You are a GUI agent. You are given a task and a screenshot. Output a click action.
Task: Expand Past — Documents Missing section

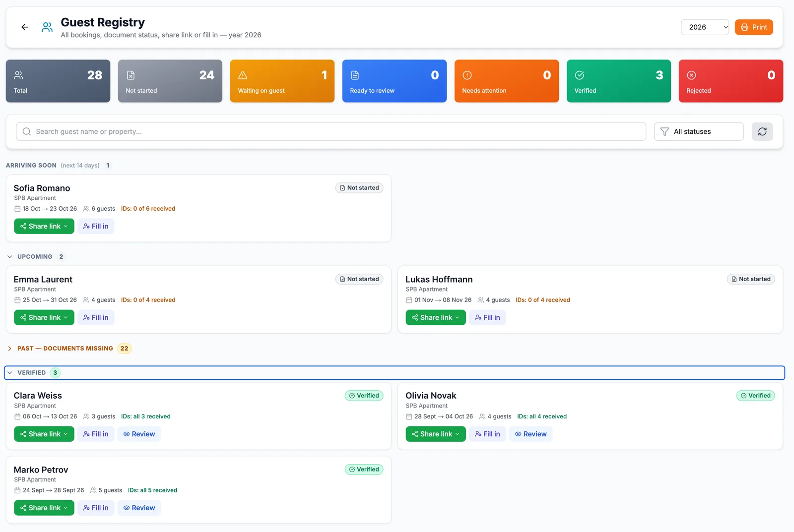coord(9,349)
